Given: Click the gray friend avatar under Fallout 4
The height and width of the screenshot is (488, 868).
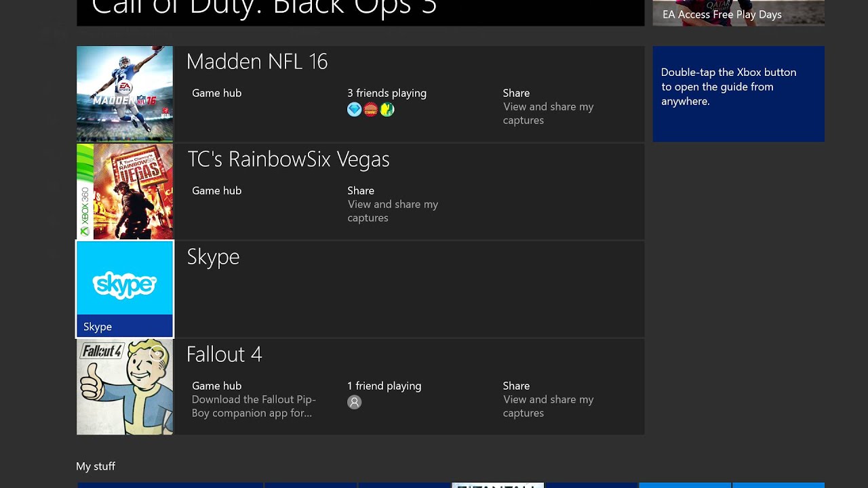Looking at the screenshot, I should pos(354,403).
